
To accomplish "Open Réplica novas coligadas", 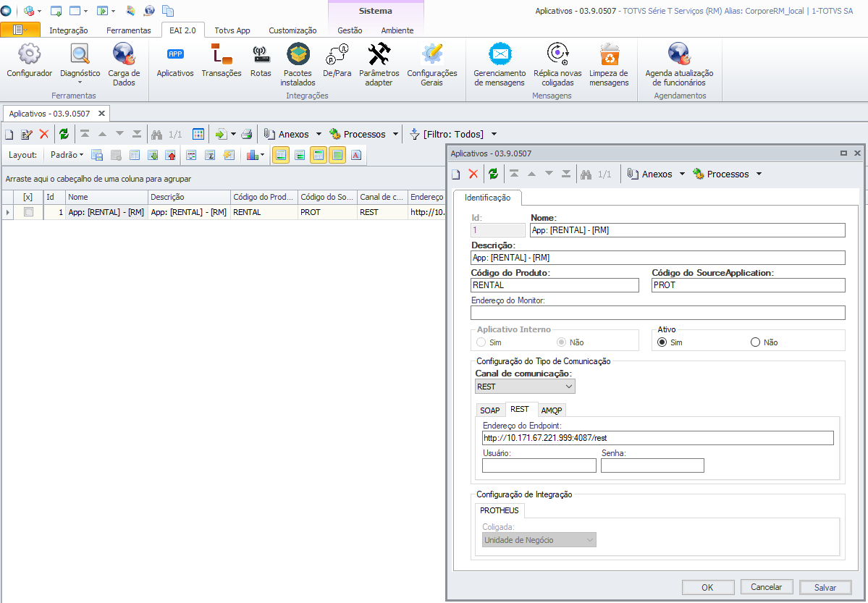I will 557,64.
